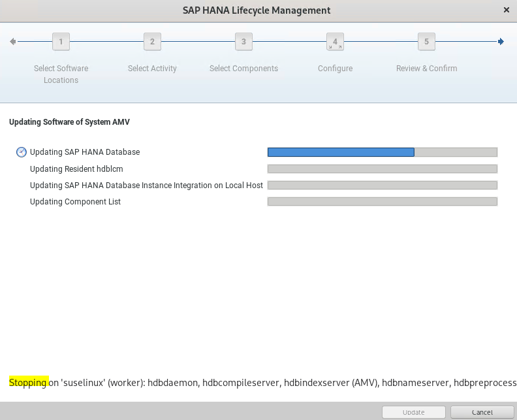The height and width of the screenshot is (420, 517).
Task: Click 'Configure' step label
Action: coord(335,69)
